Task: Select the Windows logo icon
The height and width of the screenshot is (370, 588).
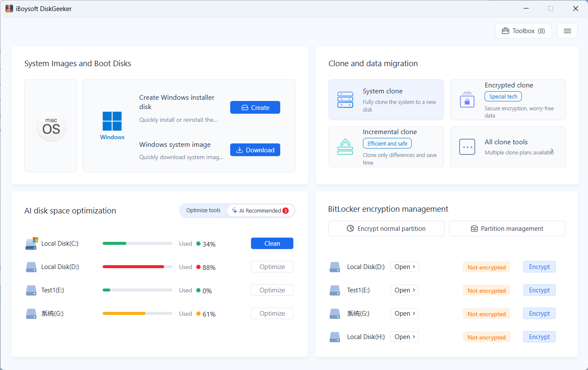Action: point(112,121)
